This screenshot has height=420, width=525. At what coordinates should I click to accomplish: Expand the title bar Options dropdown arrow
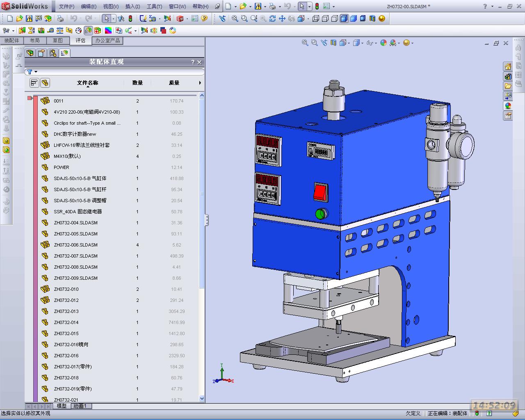333,7
